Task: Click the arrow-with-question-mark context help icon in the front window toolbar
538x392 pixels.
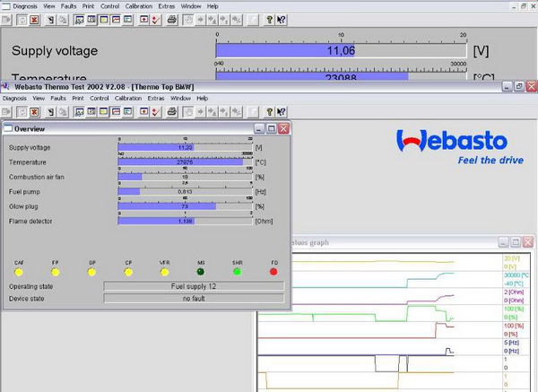Action: (x=282, y=112)
